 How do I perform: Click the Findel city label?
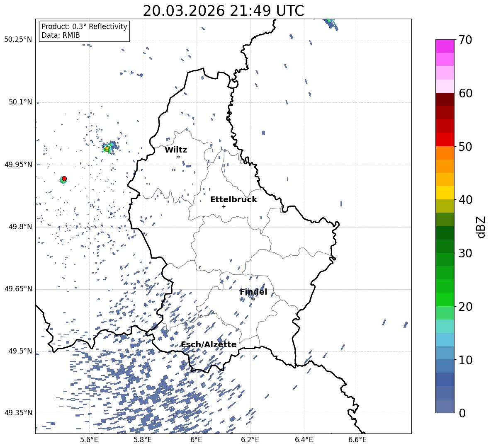pos(253,292)
